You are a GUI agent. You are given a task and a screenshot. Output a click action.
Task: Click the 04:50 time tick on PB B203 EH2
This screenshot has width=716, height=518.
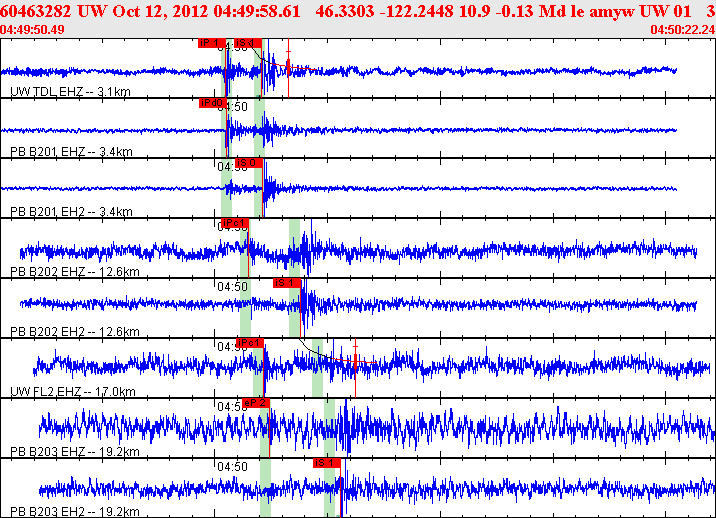pyautogui.click(x=233, y=466)
